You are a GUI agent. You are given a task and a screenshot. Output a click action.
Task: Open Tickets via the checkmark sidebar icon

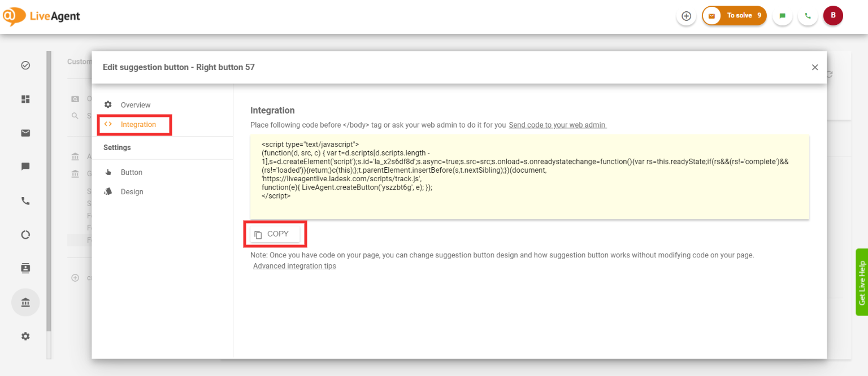pyautogui.click(x=25, y=65)
